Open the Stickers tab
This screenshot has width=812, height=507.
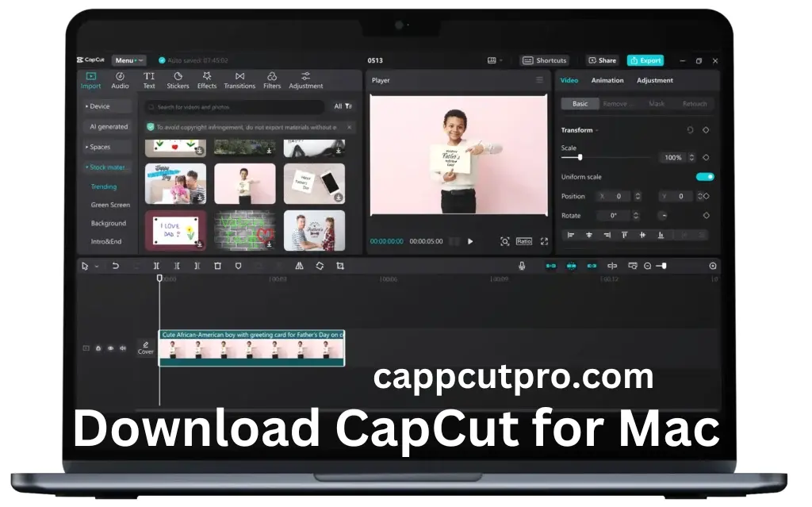pos(178,80)
